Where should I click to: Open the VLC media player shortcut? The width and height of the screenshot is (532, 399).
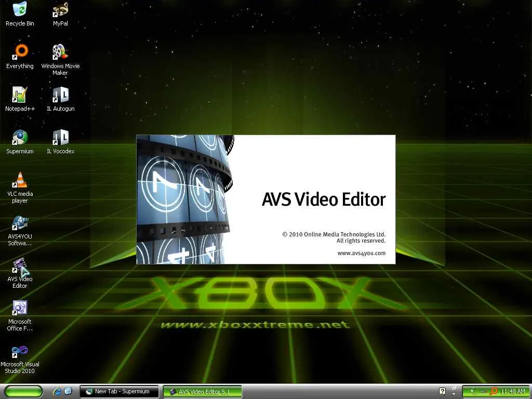(x=20, y=188)
